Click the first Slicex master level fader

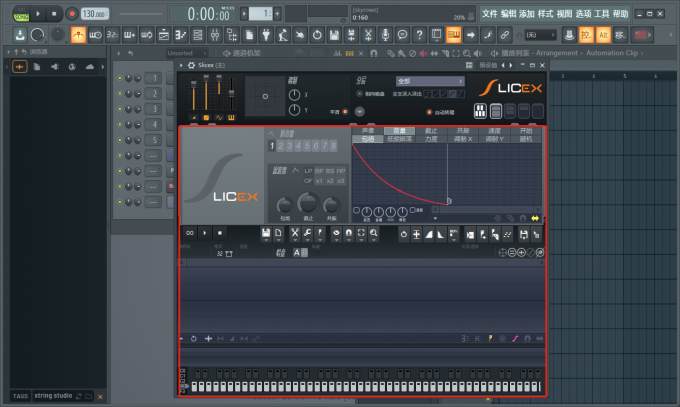(193, 93)
